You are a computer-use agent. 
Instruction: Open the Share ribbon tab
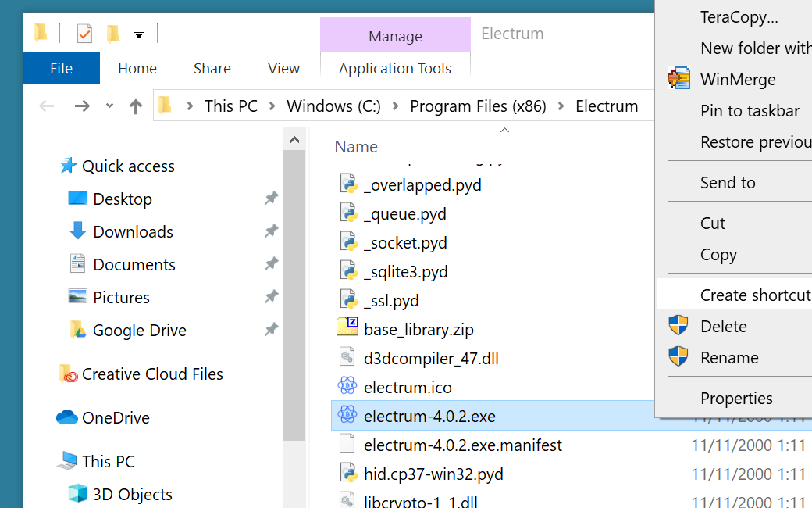(212, 68)
